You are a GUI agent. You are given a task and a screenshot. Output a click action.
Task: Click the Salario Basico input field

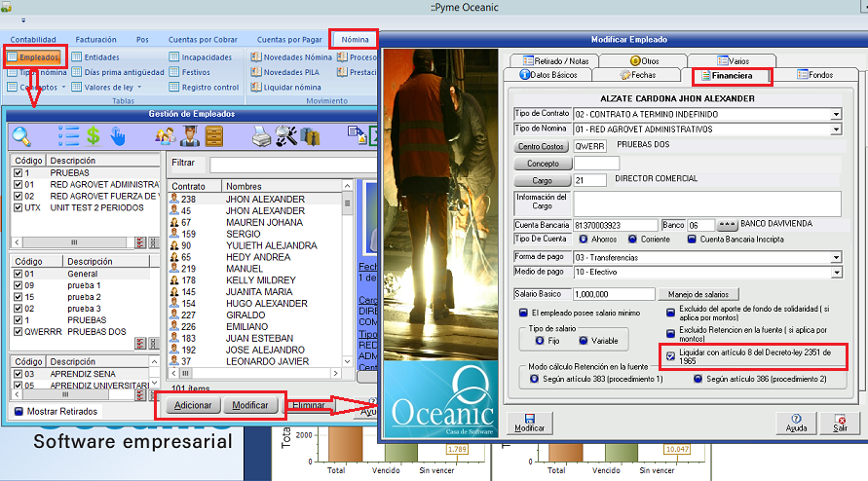pos(613,294)
